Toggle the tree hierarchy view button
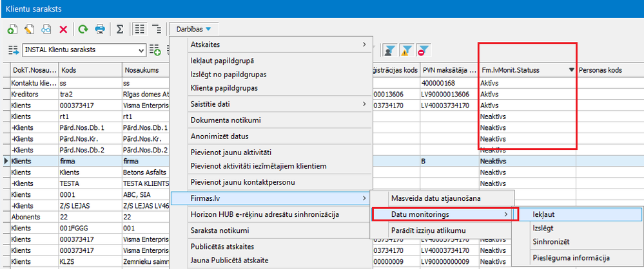Image resolution: width=644 pixels, height=269 pixels. [156, 29]
